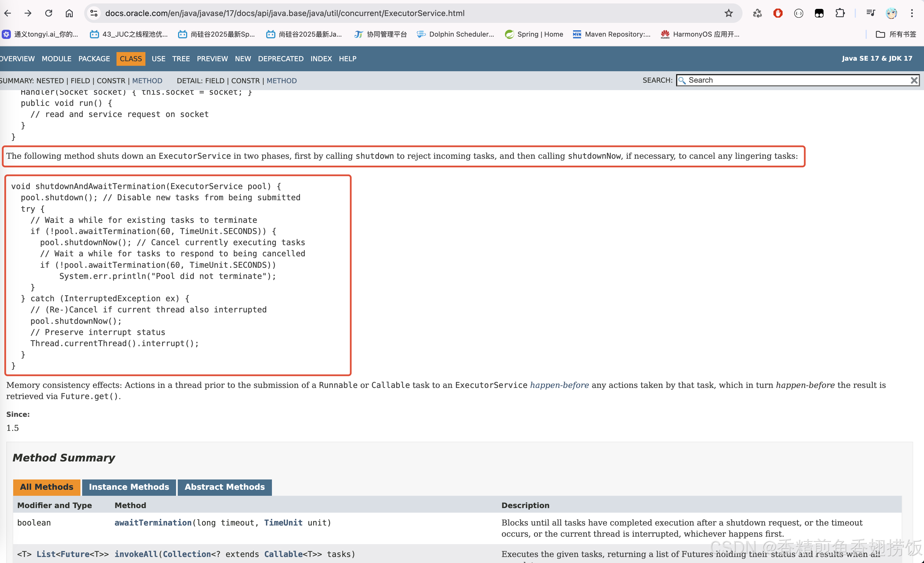This screenshot has height=563, width=924.
Task: Reload the page with refresh icon
Action: point(49,13)
